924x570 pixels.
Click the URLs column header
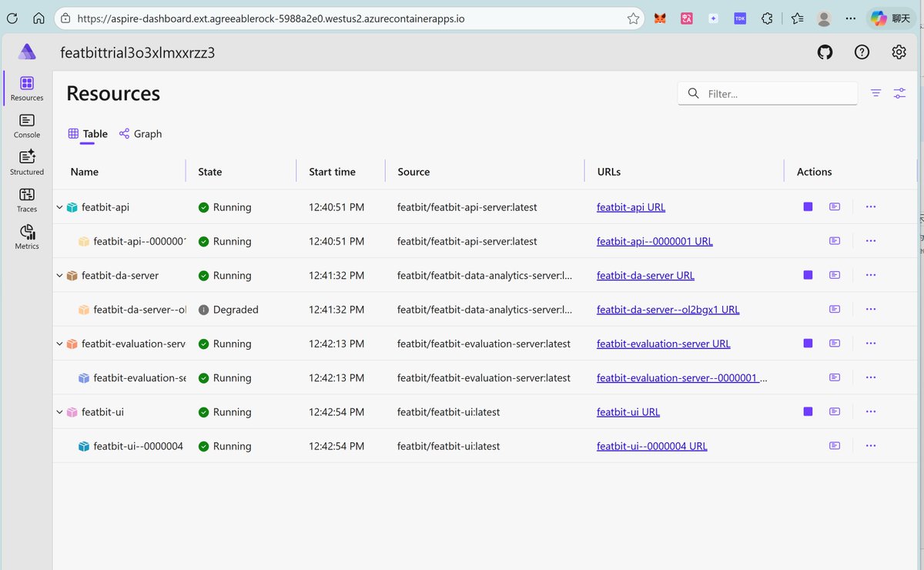609,172
